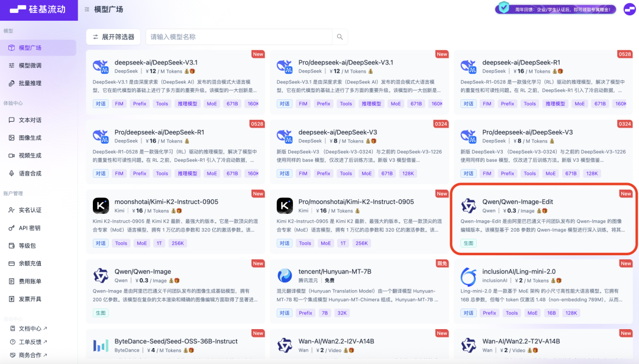Click the 请输入模型名称 search field
Screen dimensions: 639x364
239,37
